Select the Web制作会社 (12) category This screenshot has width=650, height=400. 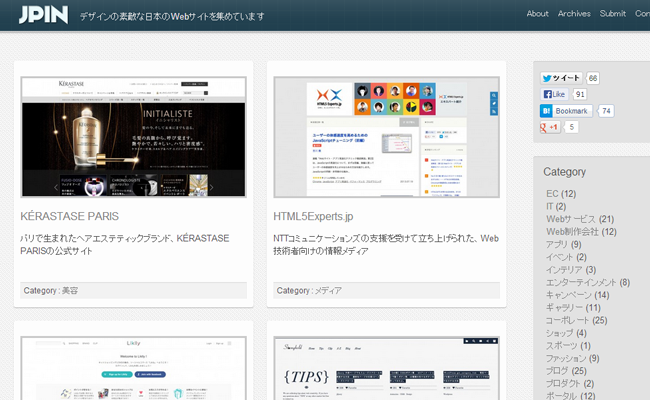581,232
